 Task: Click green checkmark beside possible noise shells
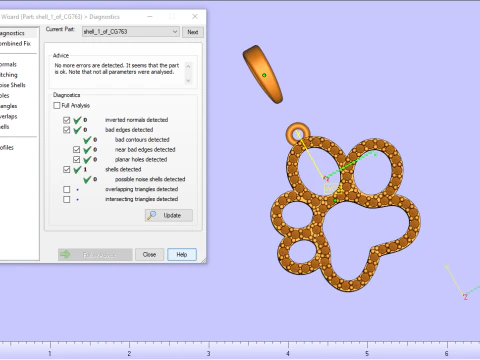tap(87, 180)
